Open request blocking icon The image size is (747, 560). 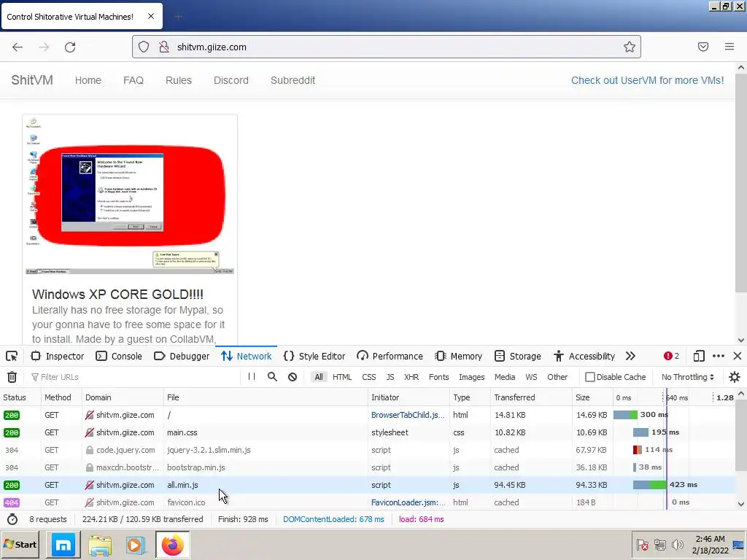click(293, 377)
